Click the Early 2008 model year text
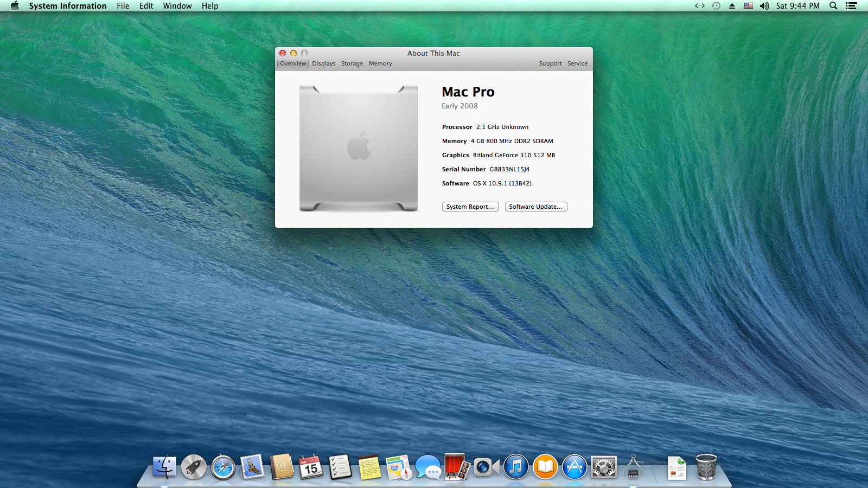The height and width of the screenshot is (488, 868). click(459, 106)
